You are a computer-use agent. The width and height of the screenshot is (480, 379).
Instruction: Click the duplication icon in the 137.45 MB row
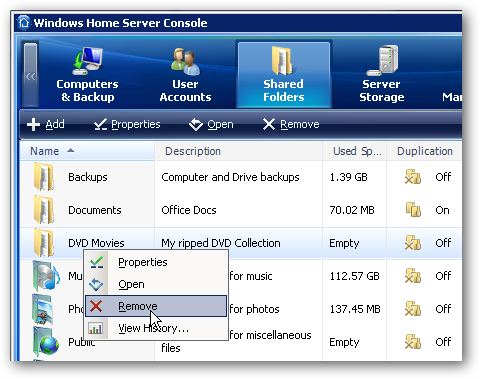(x=413, y=309)
